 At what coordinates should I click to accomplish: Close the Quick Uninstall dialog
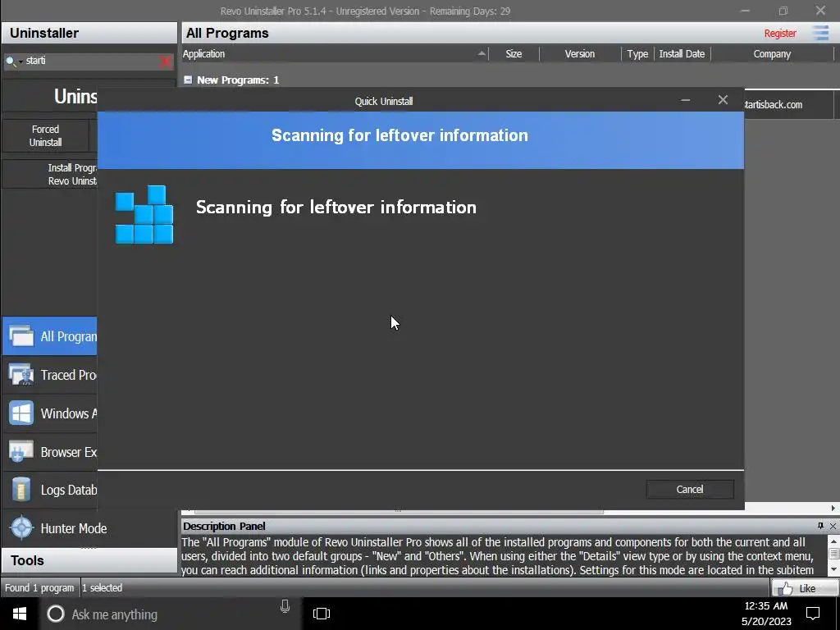(723, 100)
